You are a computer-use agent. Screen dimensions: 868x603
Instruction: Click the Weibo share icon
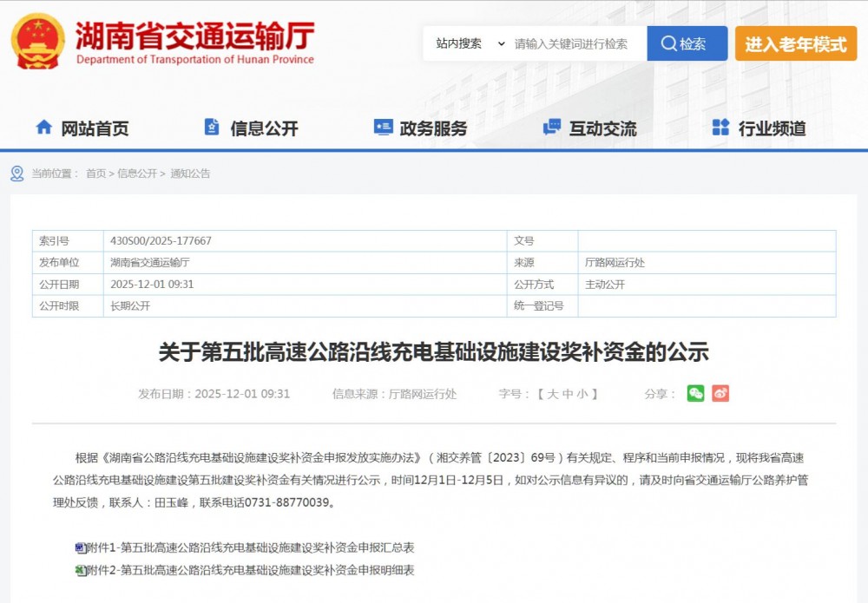click(x=720, y=393)
